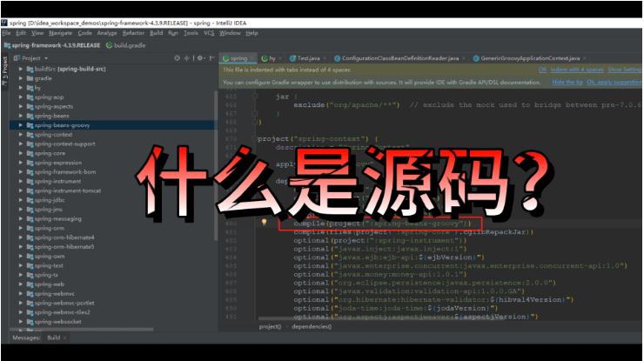Image resolution: width=644 pixels, height=361 pixels.
Task: Expand the gradle folder
Action: pyautogui.click(x=21, y=78)
